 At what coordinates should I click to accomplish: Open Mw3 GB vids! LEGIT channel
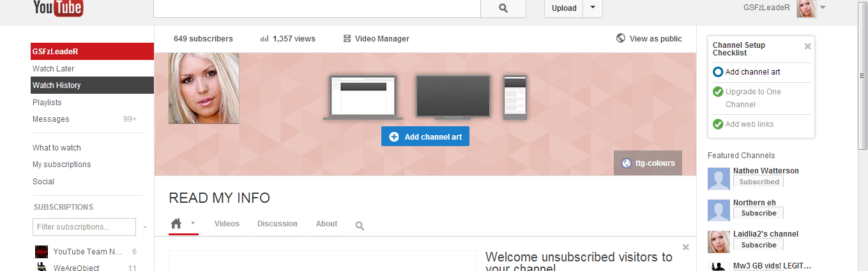tap(772, 266)
